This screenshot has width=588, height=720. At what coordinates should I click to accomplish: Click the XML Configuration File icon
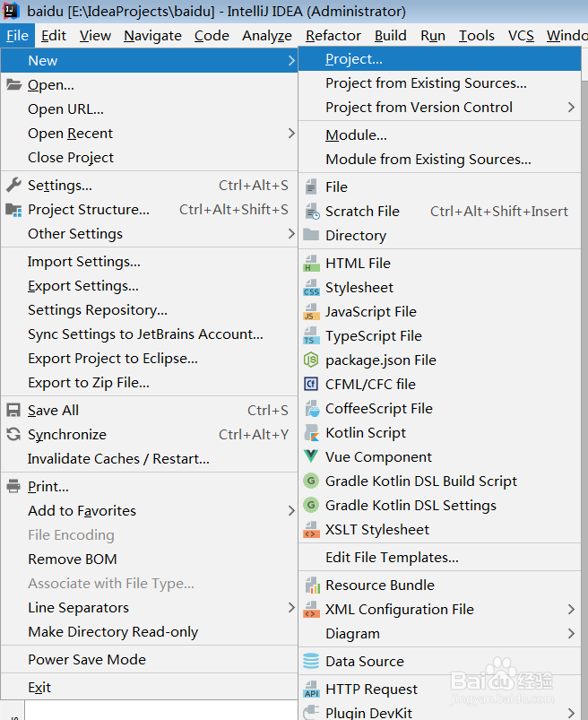pyautogui.click(x=311, y=610)
